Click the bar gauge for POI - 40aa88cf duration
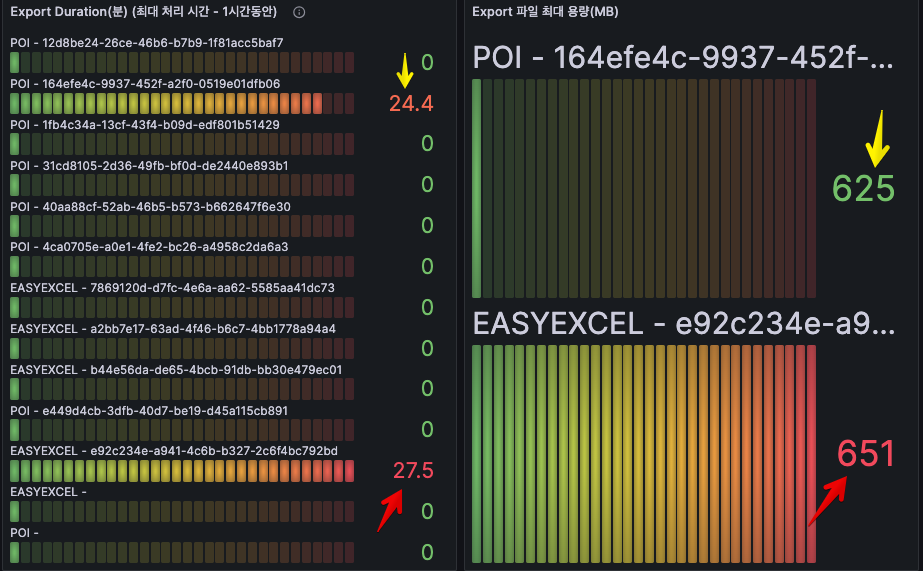Image resolution: width=923 pixels, height=571 pixels. click(182, 226)
